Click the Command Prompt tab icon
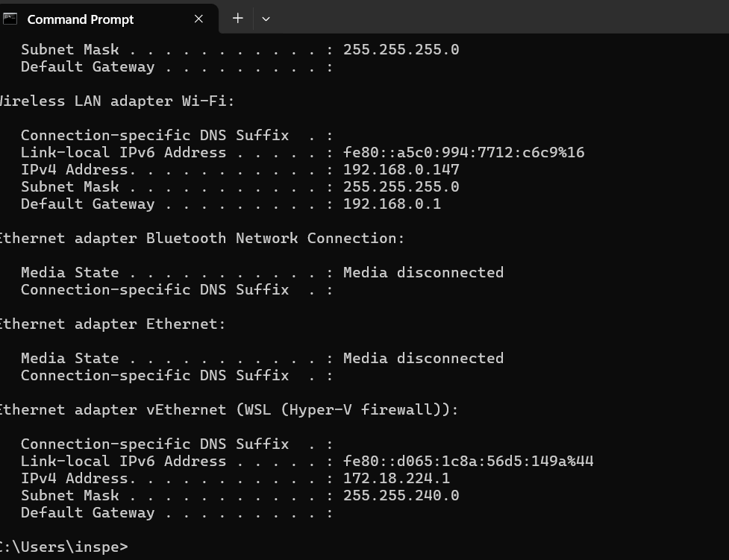 coord(10,19)
